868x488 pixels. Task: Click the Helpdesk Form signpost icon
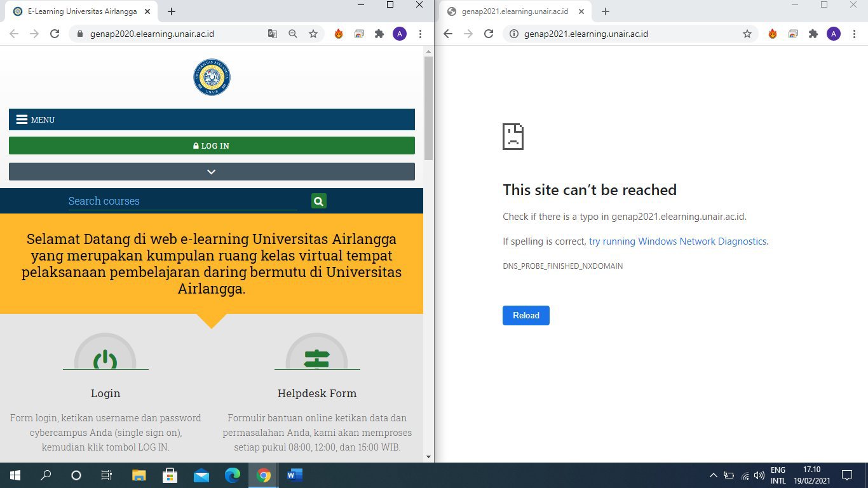316,359
